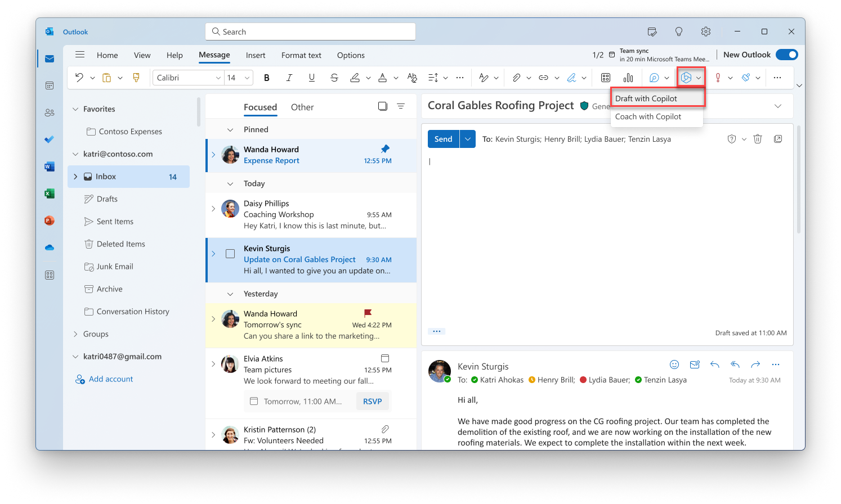The image size is (841, 504).
Task: Choose Draft with Copilot
Action: 657,98
